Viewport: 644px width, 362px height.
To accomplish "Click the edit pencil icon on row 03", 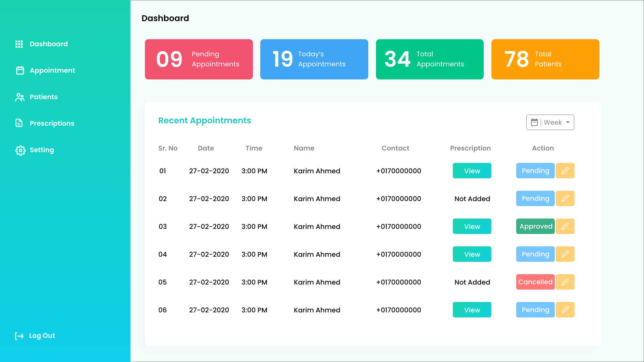I will pos(565,226).
